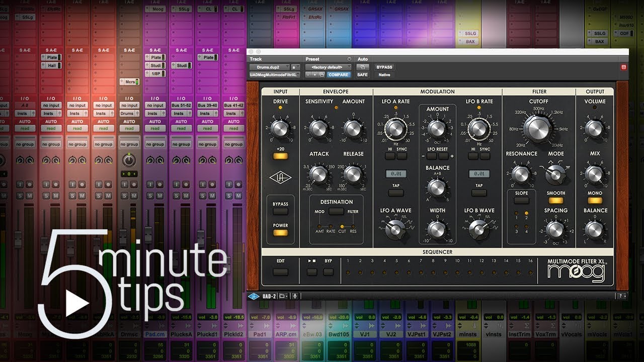Click the header BYPASS button
The image size is (644, 362).
384,67
